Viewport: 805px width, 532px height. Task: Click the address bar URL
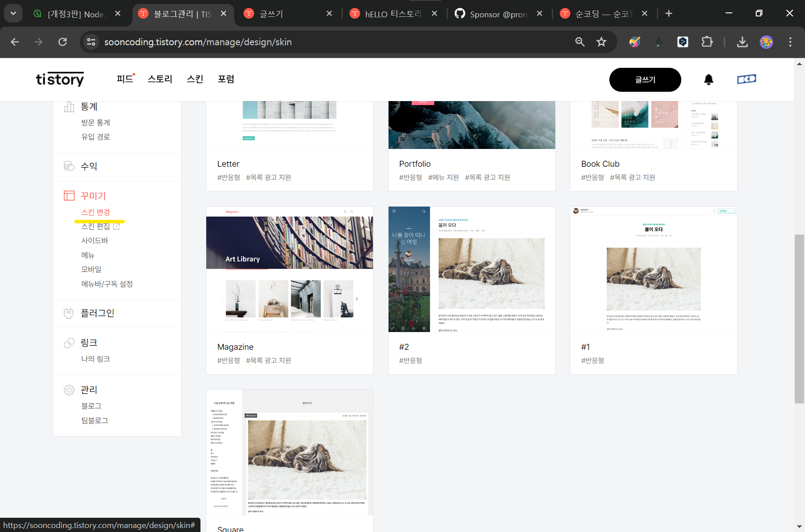[x=198, y=42]
